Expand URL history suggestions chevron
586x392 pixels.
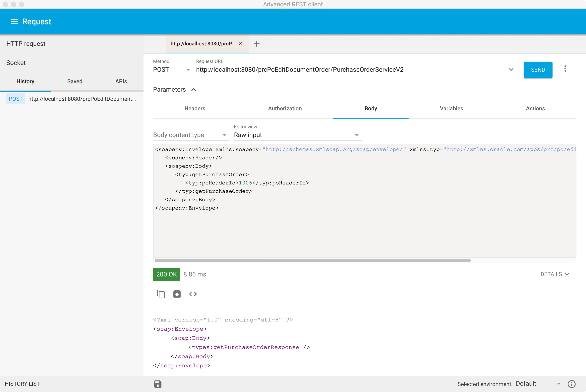(x=511, y=70)
